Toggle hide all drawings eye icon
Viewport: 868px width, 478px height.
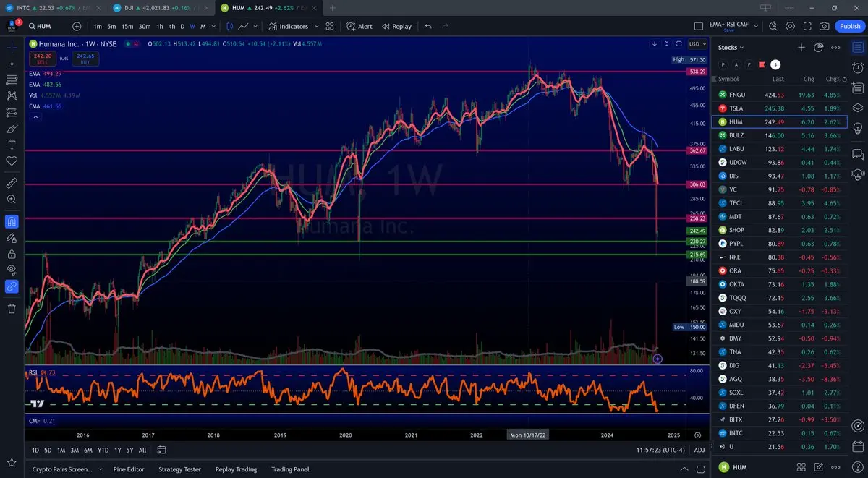[x=12, y=270]
